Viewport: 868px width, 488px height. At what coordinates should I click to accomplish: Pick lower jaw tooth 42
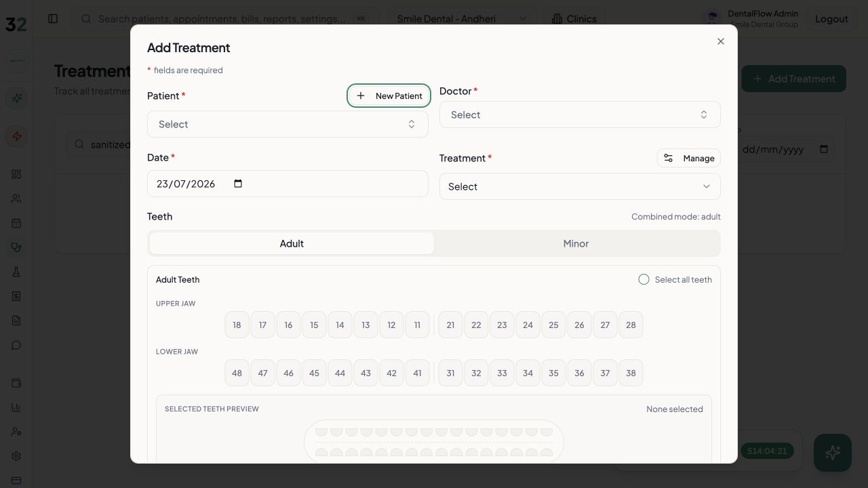pos(391,373)
